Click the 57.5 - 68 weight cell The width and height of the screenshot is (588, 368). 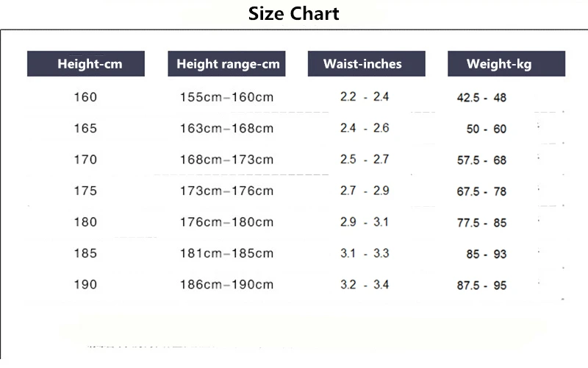481,160
